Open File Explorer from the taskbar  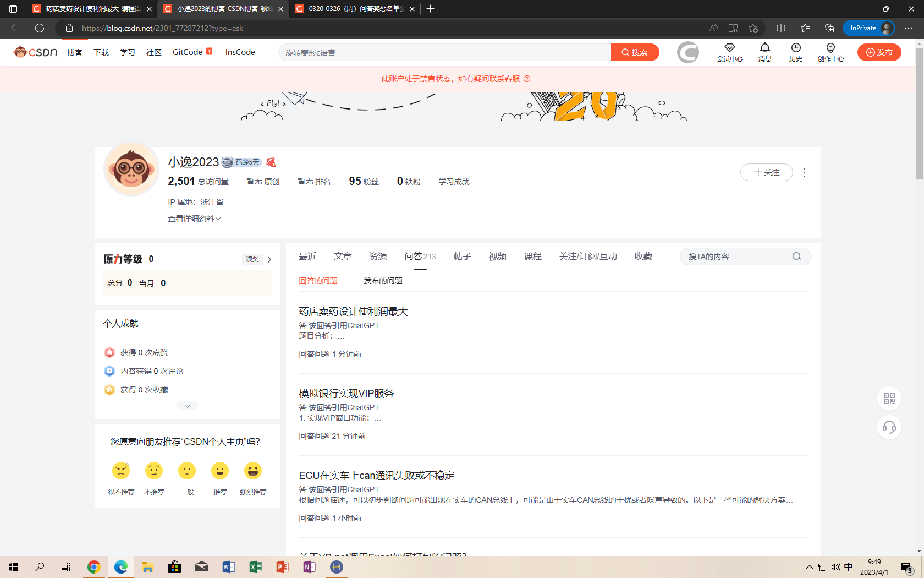[148, 567]
